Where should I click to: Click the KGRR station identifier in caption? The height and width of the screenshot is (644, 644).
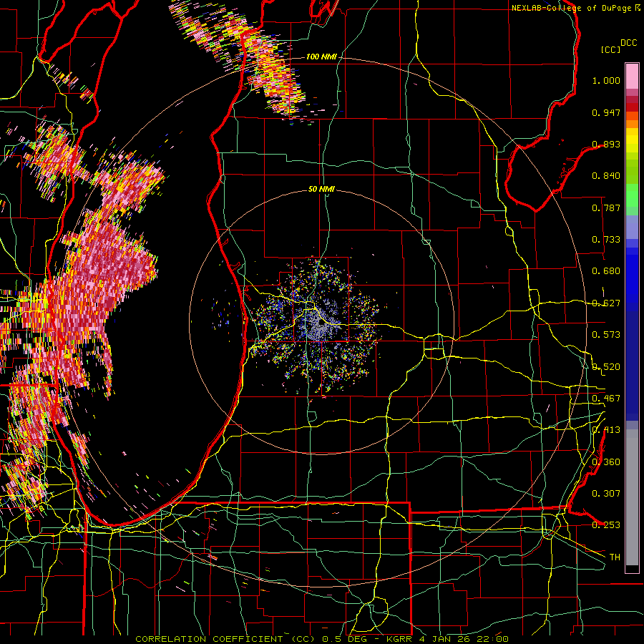coord(399,639)
